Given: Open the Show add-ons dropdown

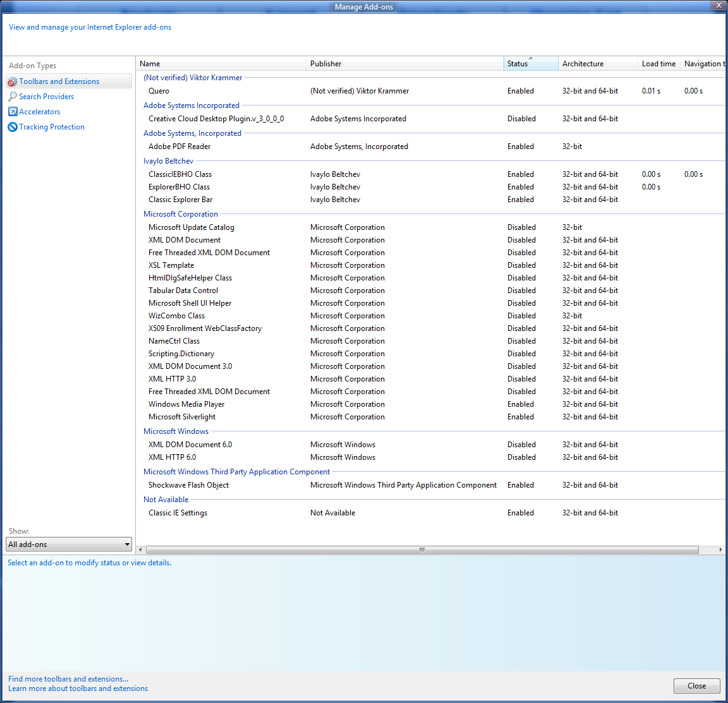Looking at the screenshot, I should [x=69, y=544].
